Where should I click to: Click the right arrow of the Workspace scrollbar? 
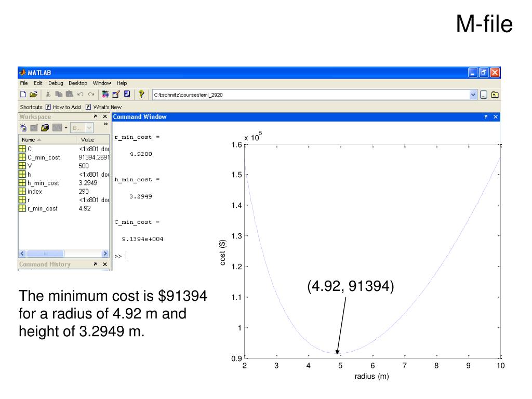click(105, 254)
